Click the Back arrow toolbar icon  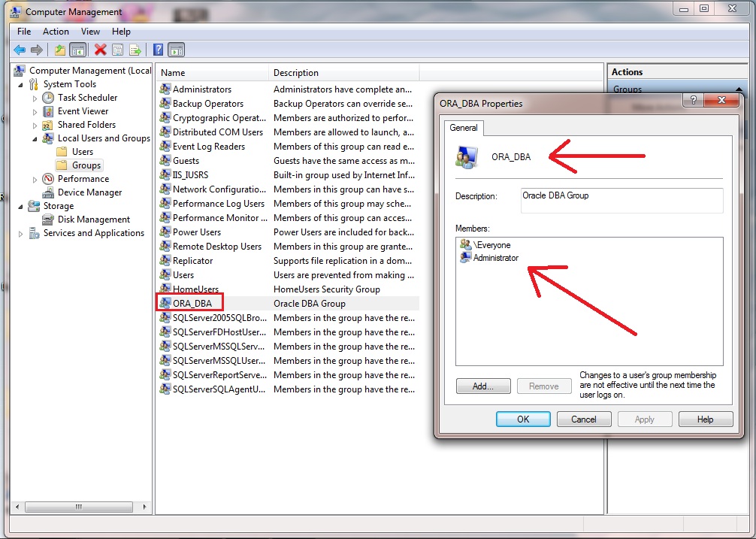coord(20,50)
